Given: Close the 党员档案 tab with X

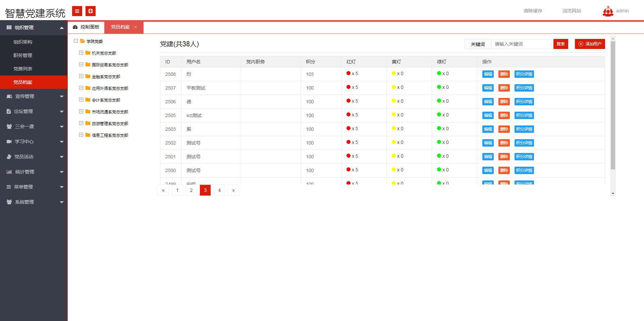Looking at the screenshot, I should click(136, 27).
